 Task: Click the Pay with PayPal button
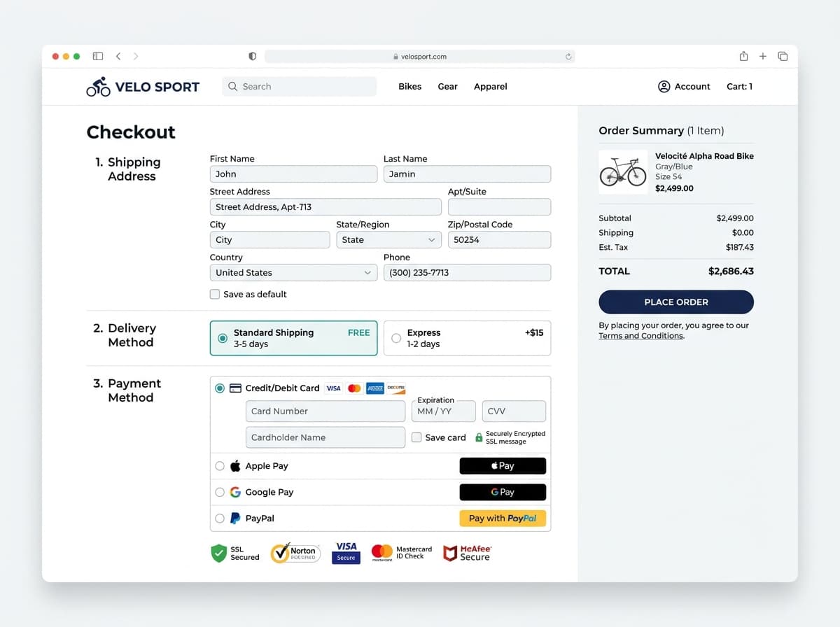point(503,519)
